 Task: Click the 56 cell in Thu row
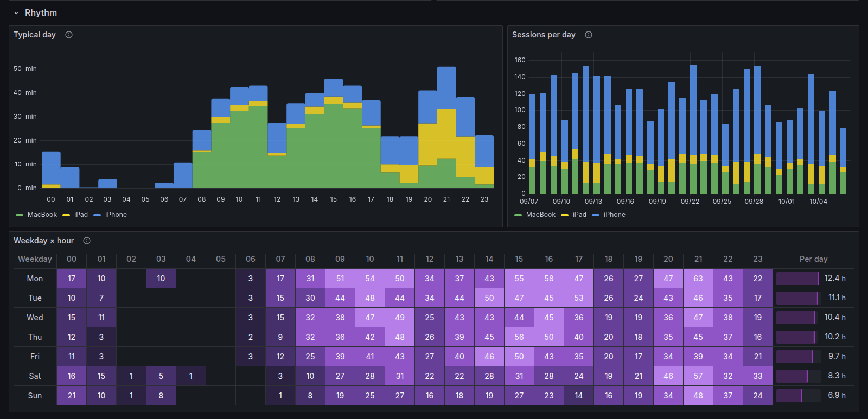(x=519, y=337)
